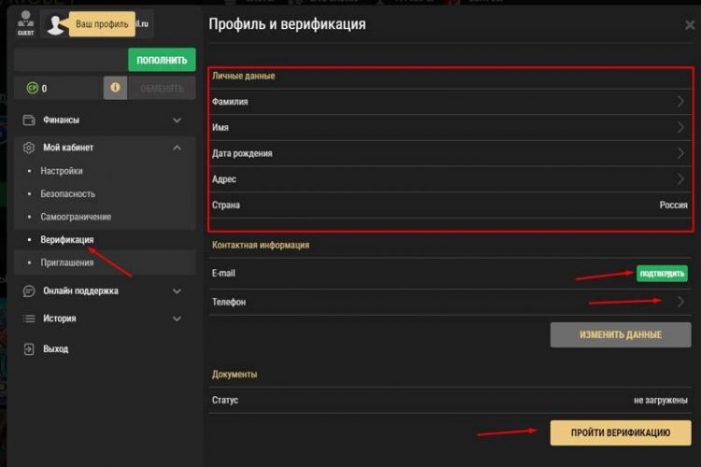Click the list icon next to История
The height and width of the screenshot is (467, 701).
29,319
